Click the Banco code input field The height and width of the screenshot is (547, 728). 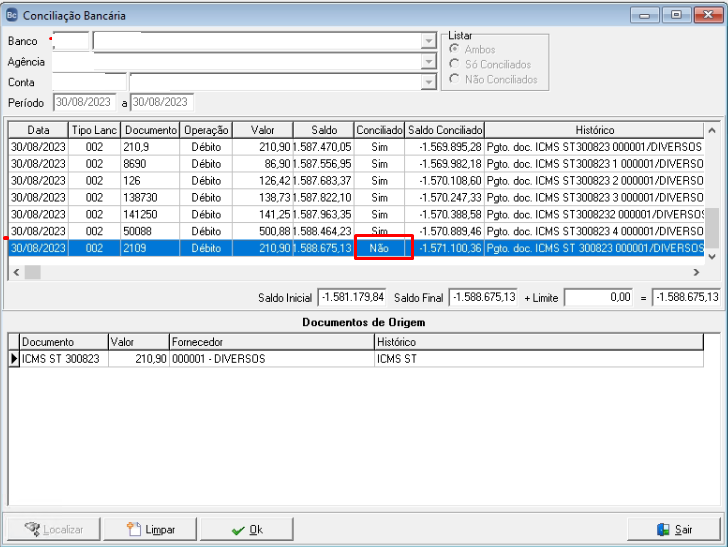point(71,41)
